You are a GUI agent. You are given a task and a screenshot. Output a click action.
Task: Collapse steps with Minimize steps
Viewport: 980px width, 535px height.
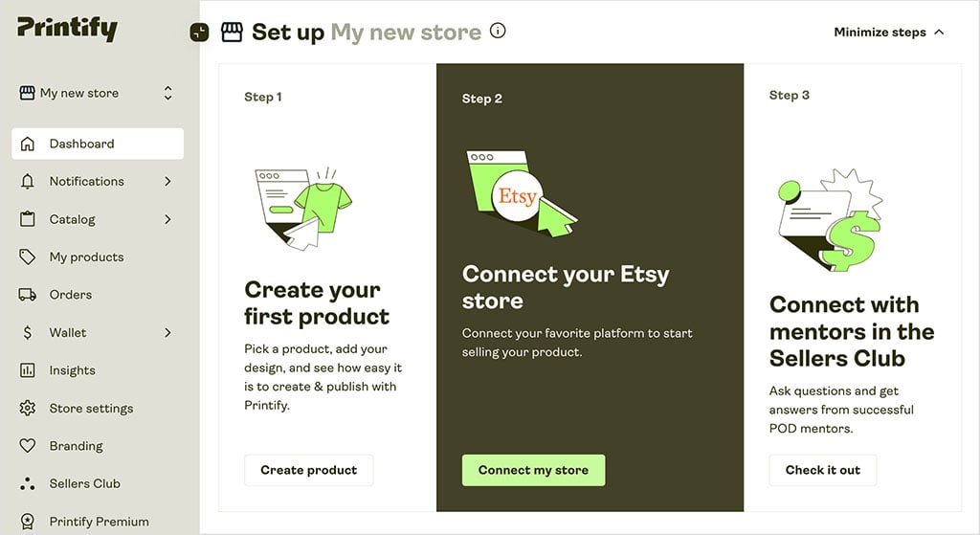coord(888,32)
